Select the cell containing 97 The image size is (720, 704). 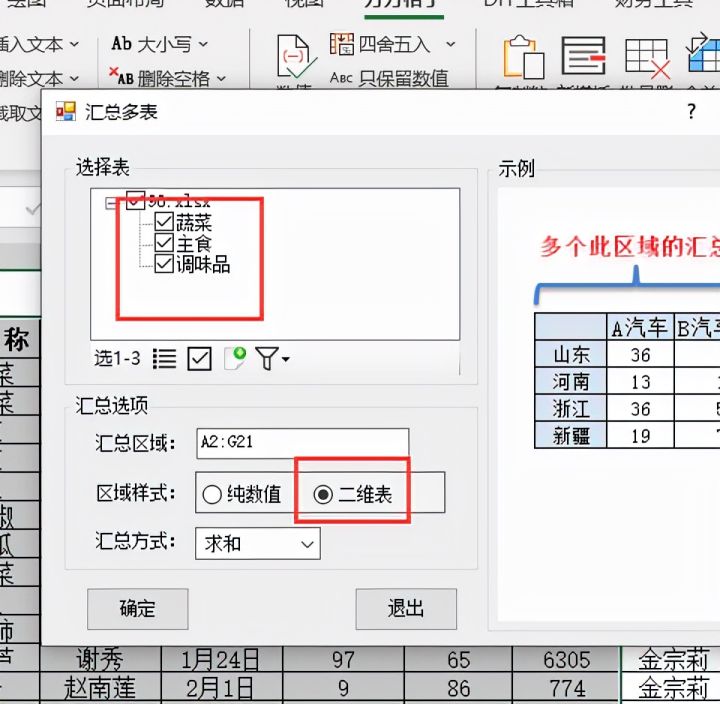343,660
